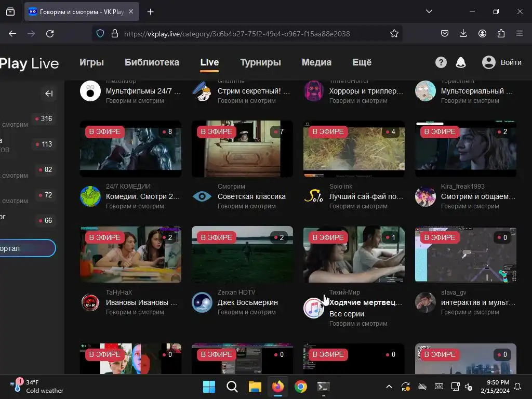Open the Джек Восьмёркин stream title
532x399 pixels.
(x=248, y=302)
